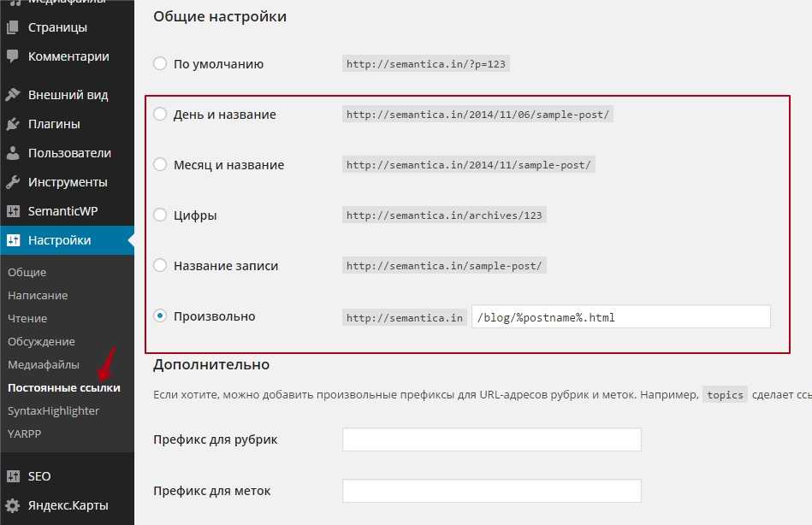Choose the 'Цифры' radio button
Screen dimensions: 812x525
[x=160, y=215]
